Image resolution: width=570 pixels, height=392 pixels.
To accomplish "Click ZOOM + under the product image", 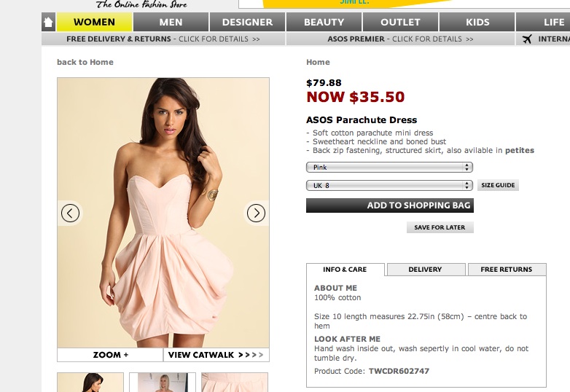I will pos(110,355).
